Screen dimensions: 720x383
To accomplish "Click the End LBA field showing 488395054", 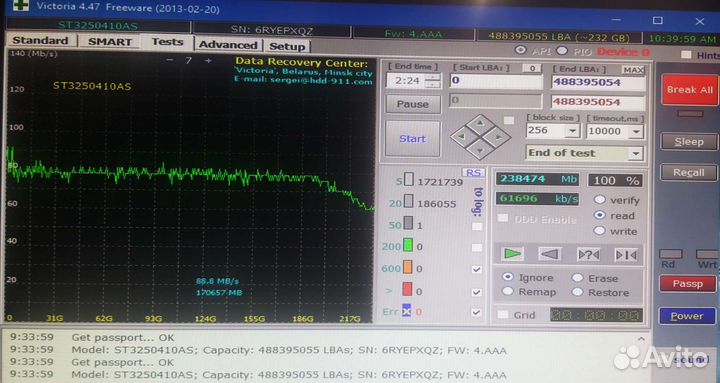I will tap(598, 83).
